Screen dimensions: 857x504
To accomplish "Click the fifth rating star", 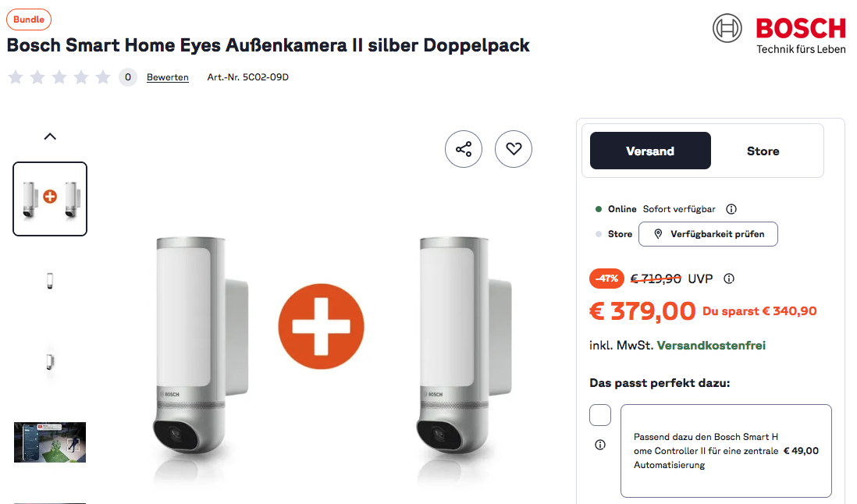I will 103,77.
